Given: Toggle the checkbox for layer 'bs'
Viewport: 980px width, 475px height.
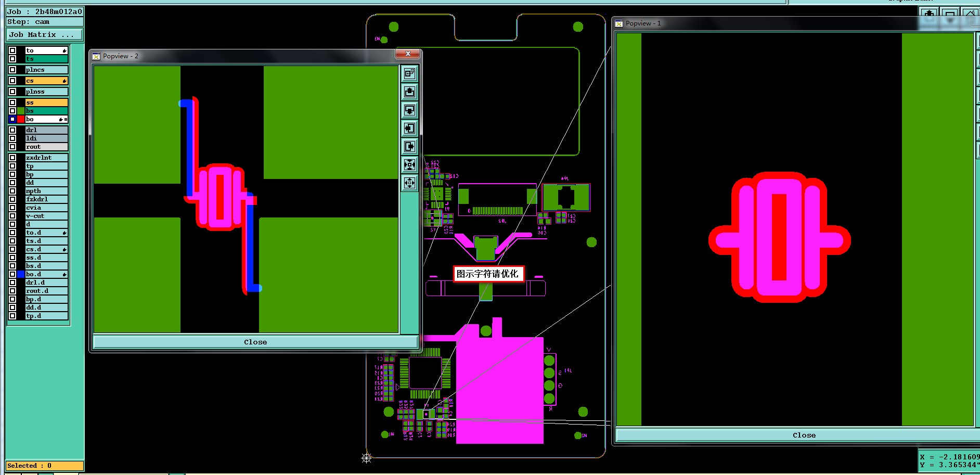Looking at the screenshot, I should (x=12, y=111).
